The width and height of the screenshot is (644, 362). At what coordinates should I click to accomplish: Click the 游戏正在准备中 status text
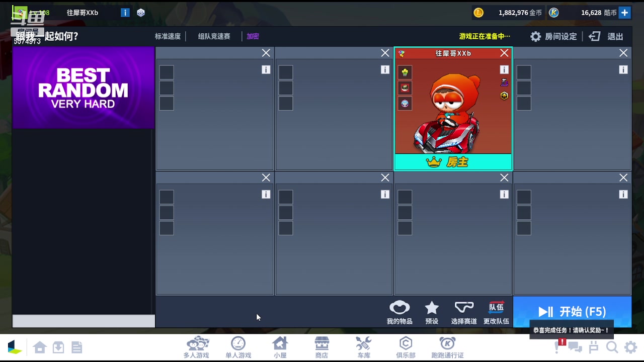pos(485,36)
